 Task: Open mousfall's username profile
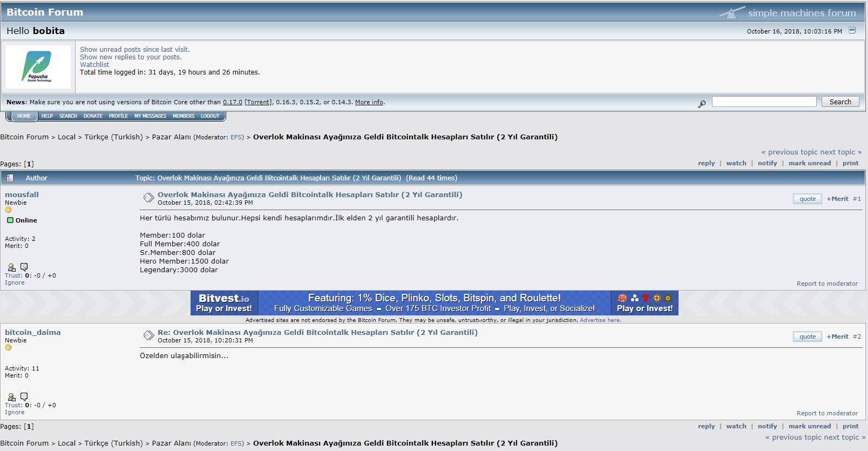(22, 194)
